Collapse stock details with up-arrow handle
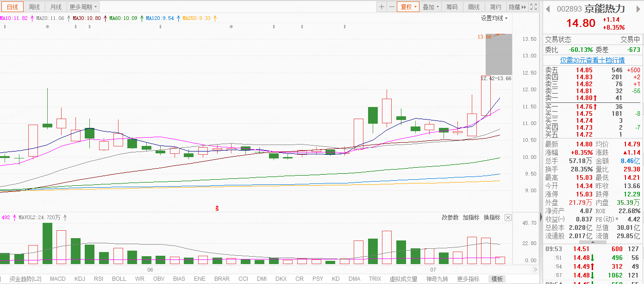 pos(592,242)
